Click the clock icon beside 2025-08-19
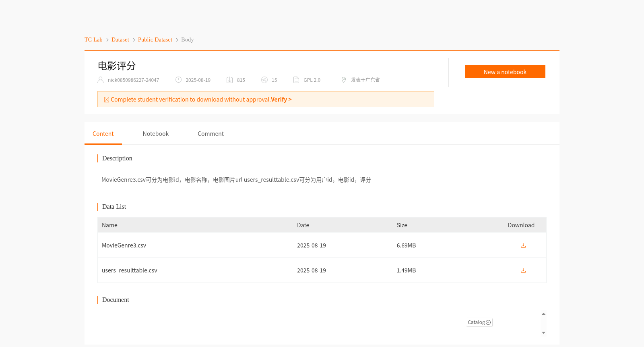 (179, 80)
